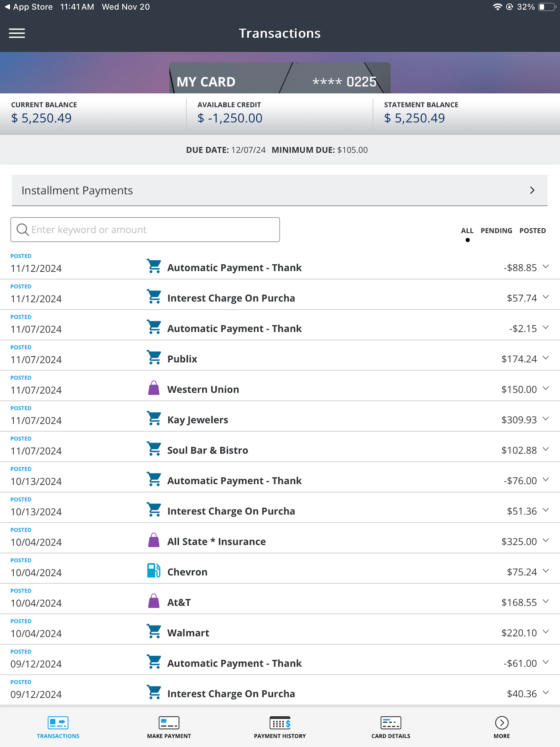The width and height of the screenshot is (560, 747).
Task: Expand the All State Insurance $325.00 row
Action: [546, 540]
